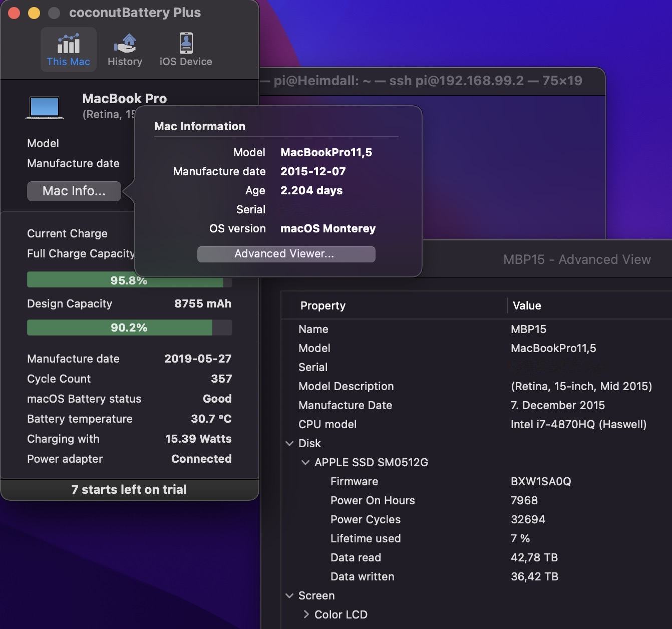Collapse the Disk tree row
Screen dimensions: 672x629
tap(289, 443)
